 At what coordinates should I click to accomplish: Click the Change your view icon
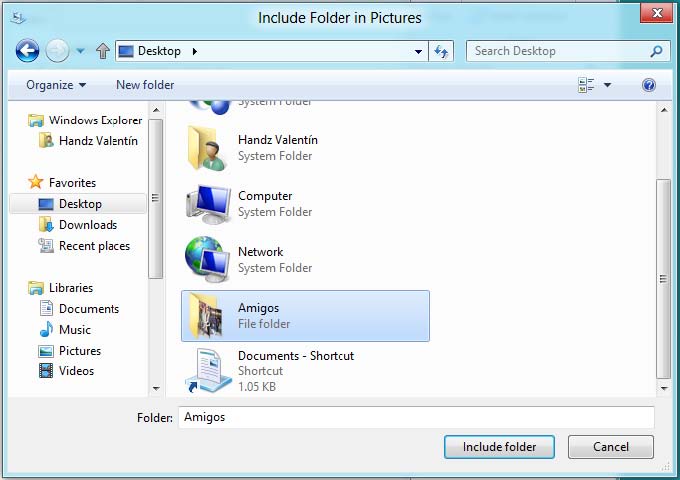586,85
